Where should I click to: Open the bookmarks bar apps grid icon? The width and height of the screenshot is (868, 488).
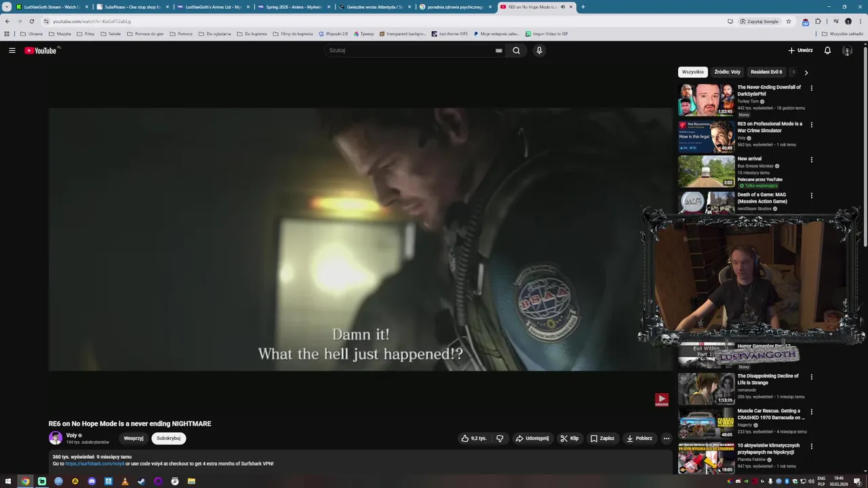pyautogui.click(x=7, y=33)
